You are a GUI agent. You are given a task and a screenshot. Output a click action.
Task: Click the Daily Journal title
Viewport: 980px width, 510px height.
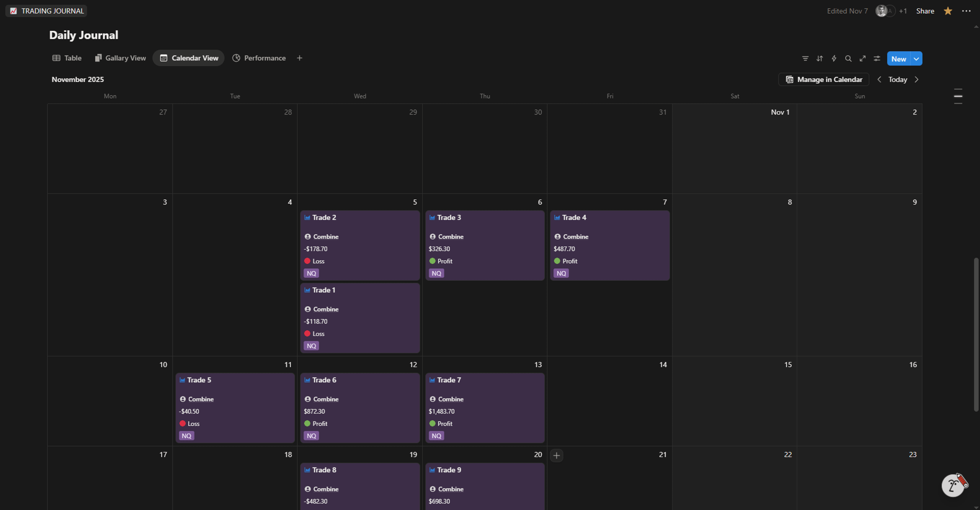point(84,35)
